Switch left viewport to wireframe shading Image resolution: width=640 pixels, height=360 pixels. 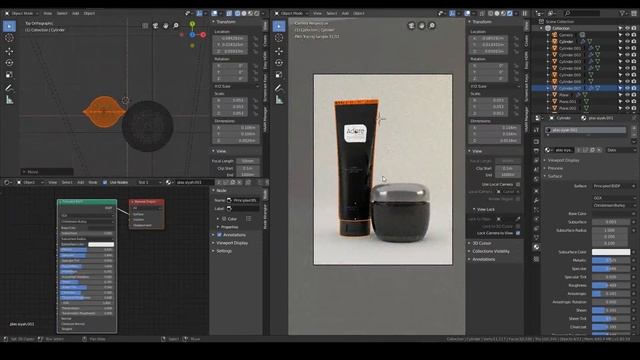pos(238,13)
